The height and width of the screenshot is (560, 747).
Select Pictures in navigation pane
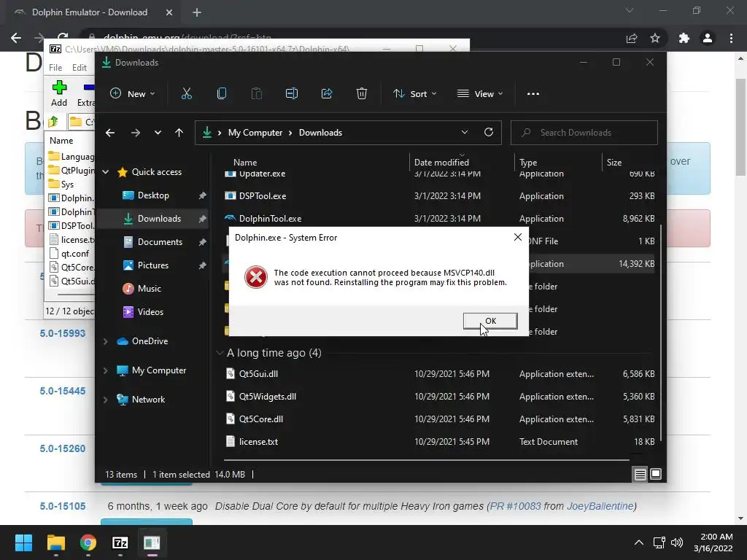click(x=153, y=265)
